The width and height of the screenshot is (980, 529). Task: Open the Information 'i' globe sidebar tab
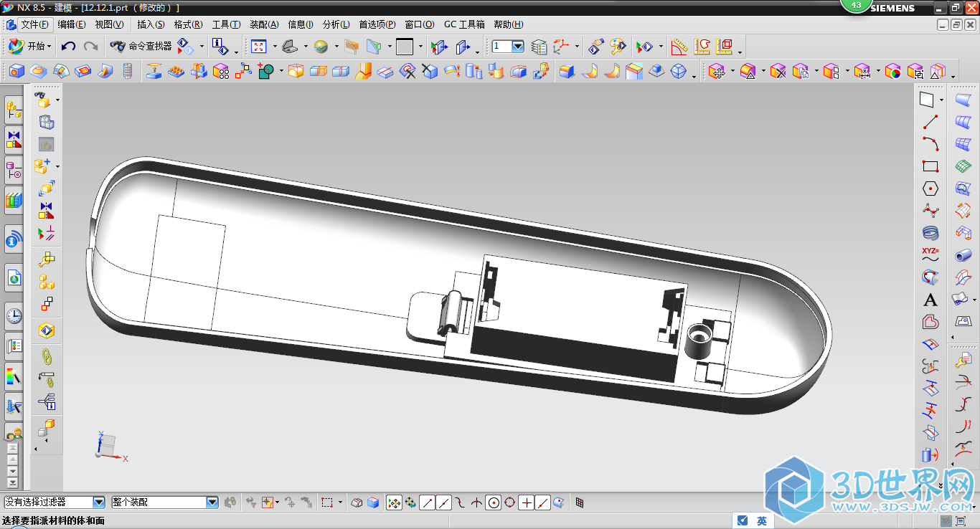click(x=14, y=240)
